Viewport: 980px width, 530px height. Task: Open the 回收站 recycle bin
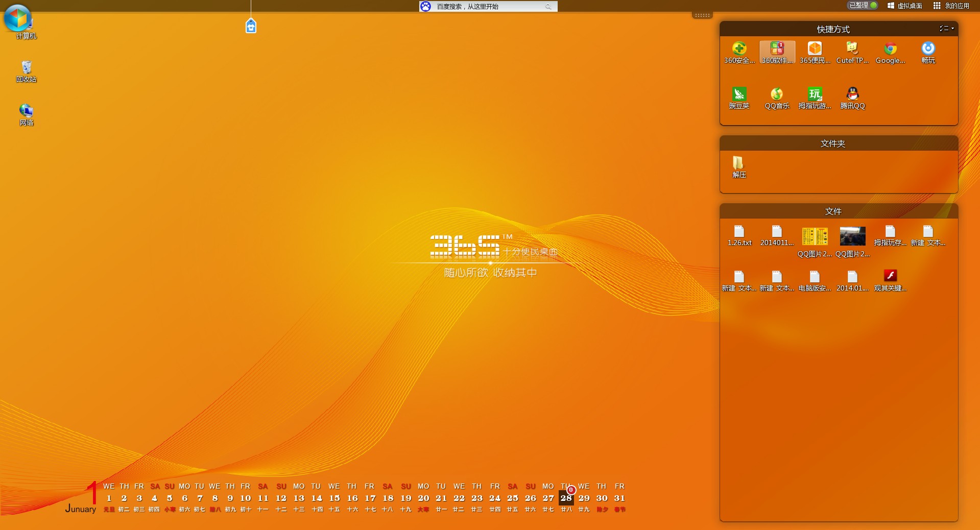coord(26,71)
